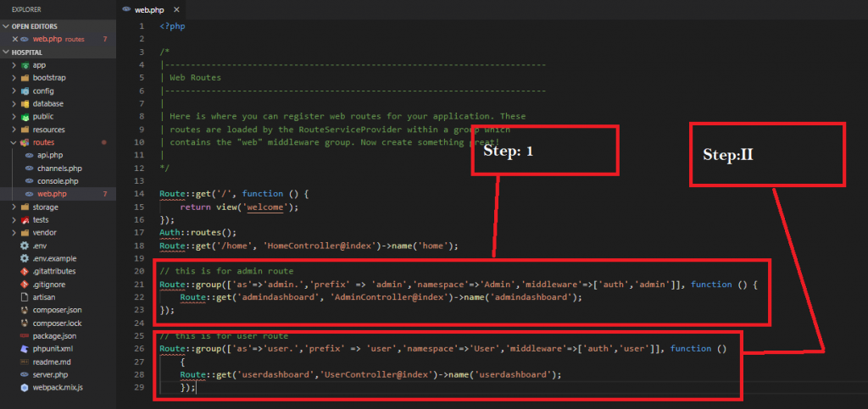Expand the vendor folder
This screenshot has height=409, width=868.
(14, 233)
